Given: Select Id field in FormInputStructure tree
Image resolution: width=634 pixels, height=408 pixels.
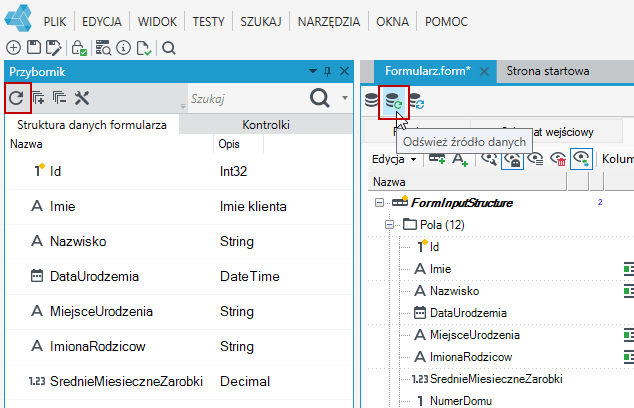Looking at the screenshot, I should [434, 247].
